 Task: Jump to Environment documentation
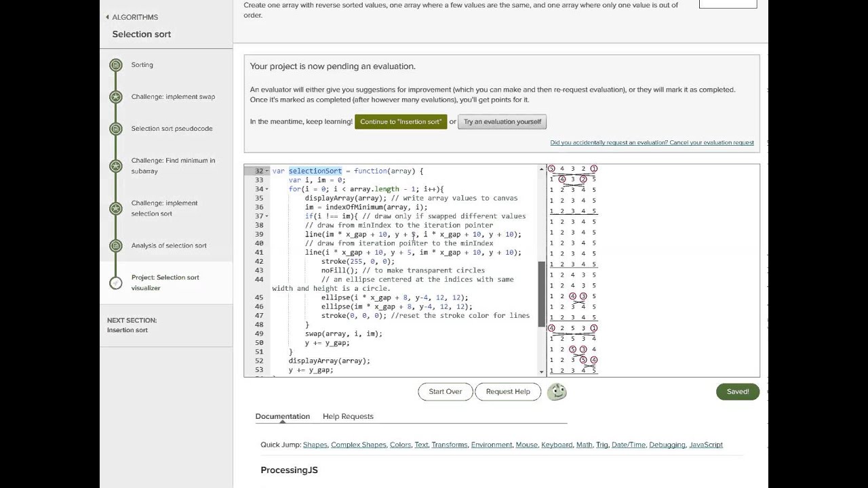[492, 445]
